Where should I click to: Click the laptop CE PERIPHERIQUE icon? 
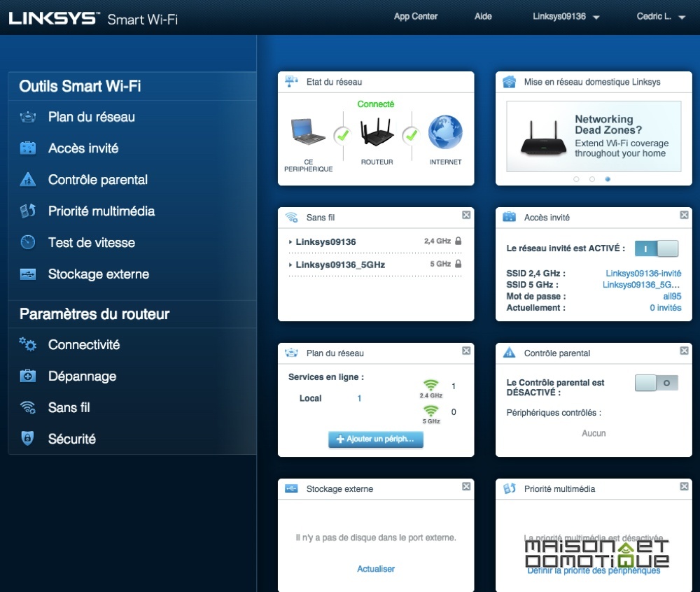click(x=308, y=132)
